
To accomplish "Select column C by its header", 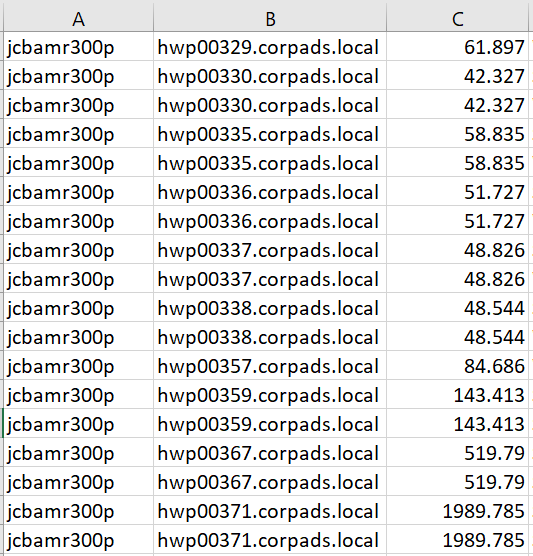I will [457, 18].
